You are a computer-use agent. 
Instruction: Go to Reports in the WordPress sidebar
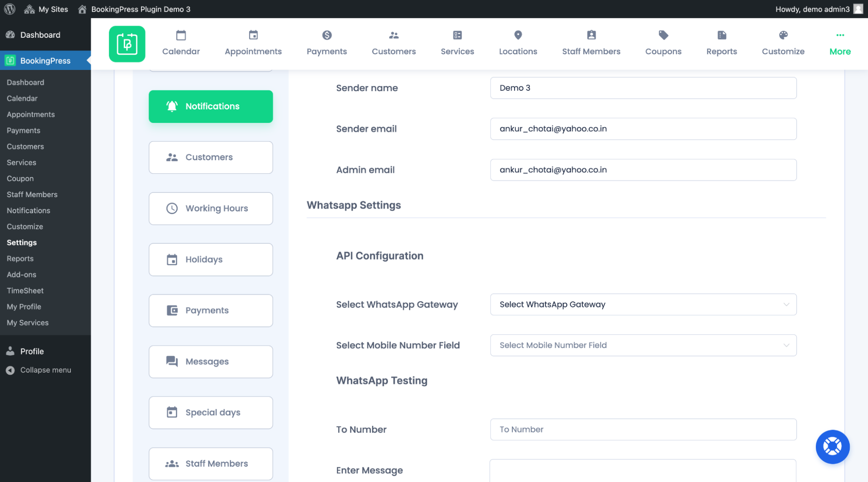click(x=20, y=258)
